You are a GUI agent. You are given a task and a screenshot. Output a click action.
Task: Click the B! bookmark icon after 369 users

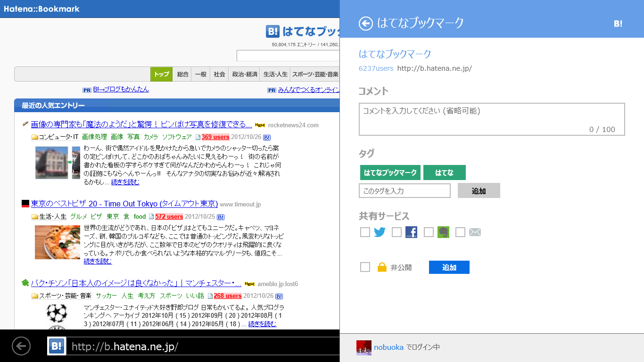[267, 137]
